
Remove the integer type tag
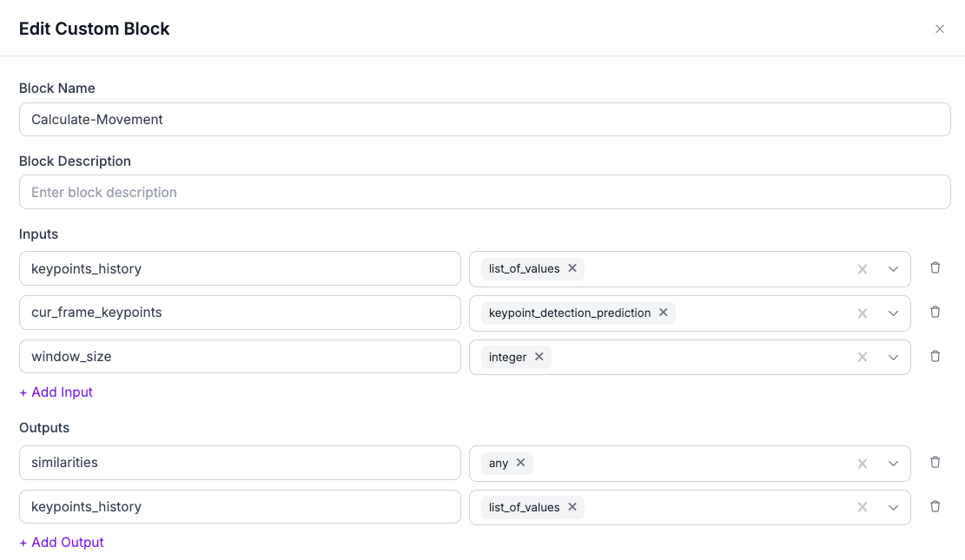(x=539, y=357)
